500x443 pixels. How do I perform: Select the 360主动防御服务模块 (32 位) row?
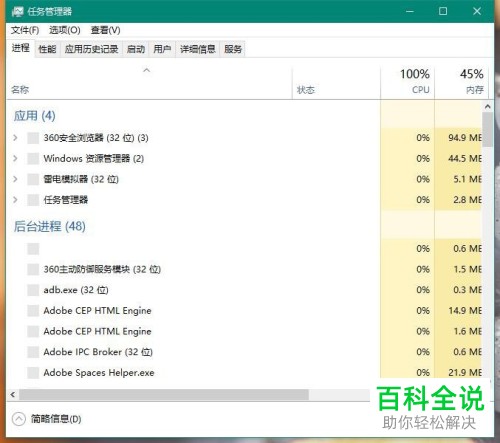pyautogui.click(x=244, y=269)
